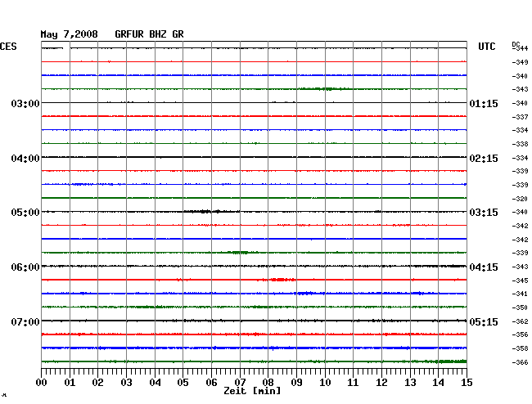Click the DC offset value "-349"

[520, 62]
